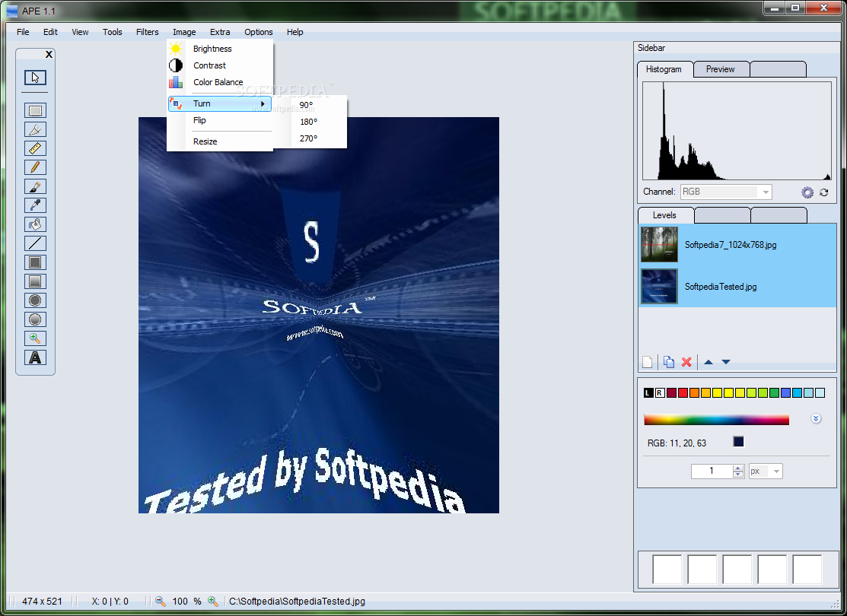Choose the straight line tool
This screenshot has width=847, height=616.
[x=35, y=243]
